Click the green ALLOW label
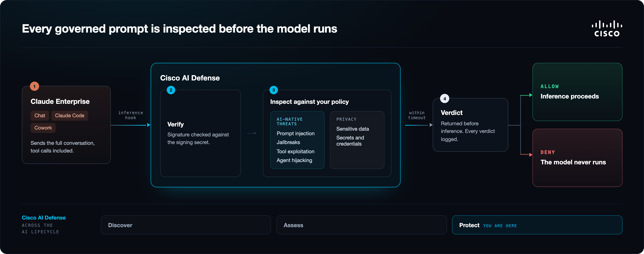The image size is (644, 254). point(550,86)
